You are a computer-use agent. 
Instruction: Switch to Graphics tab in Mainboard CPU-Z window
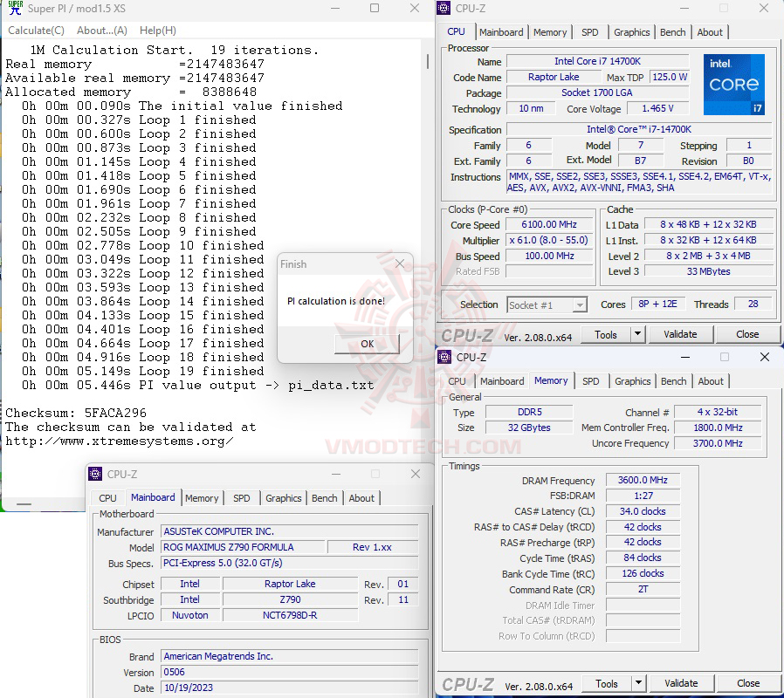coord(284,498)
